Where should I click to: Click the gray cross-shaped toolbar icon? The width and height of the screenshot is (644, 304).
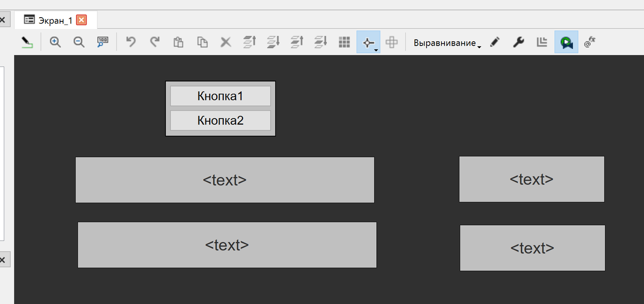click(391, 42)
